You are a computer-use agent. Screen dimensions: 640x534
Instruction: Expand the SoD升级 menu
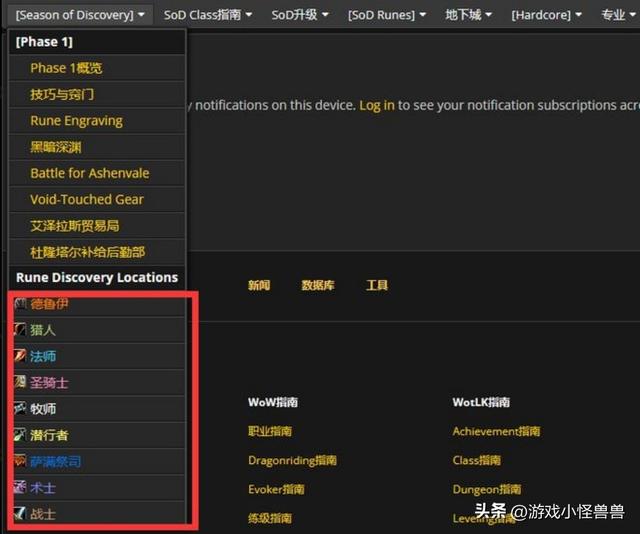pos(300,15)
